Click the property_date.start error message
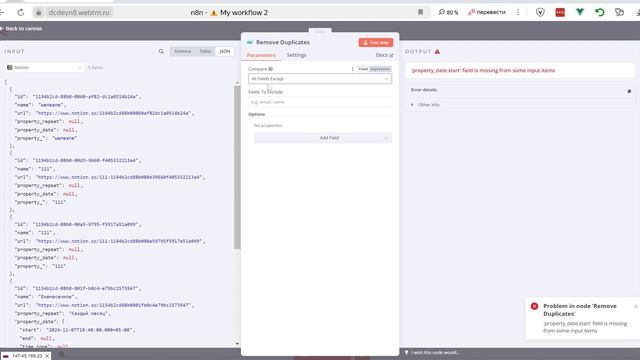 click(483, 71)
